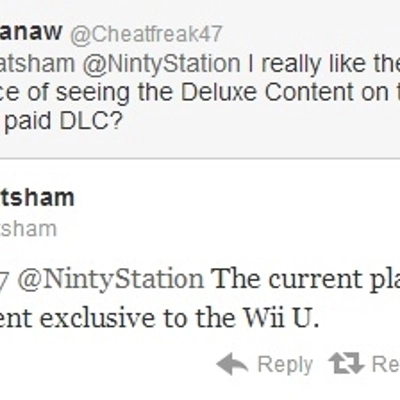Screen dimensions: 400x400
Task: Click the mention ending in '7' before @NintyStation
Action: 5,279
